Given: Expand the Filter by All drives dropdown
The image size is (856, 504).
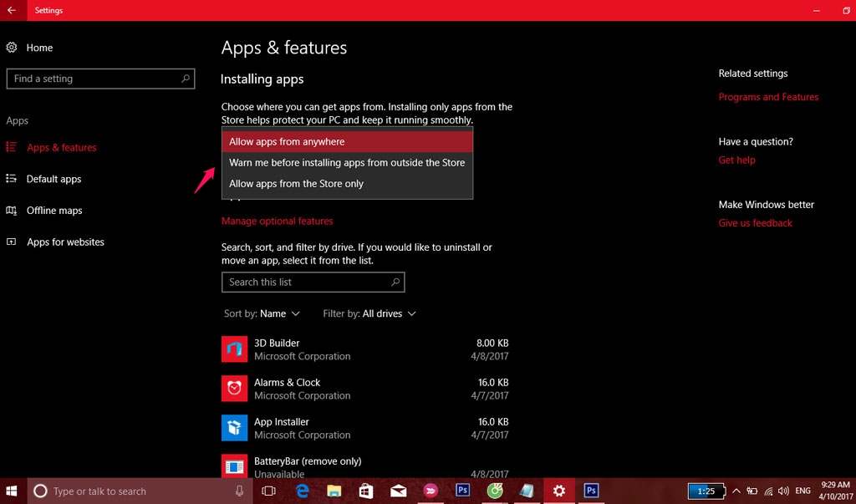Looking at the screenshot, I should click(x=369, y=313).
